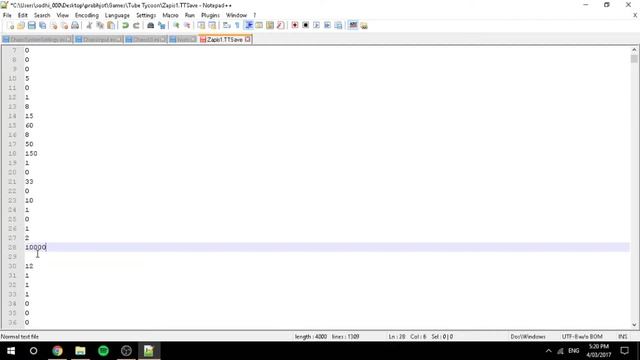This screenshot has height=360, width=640.
Task: Print the document with the Print icon
Action: pos(75,26)
